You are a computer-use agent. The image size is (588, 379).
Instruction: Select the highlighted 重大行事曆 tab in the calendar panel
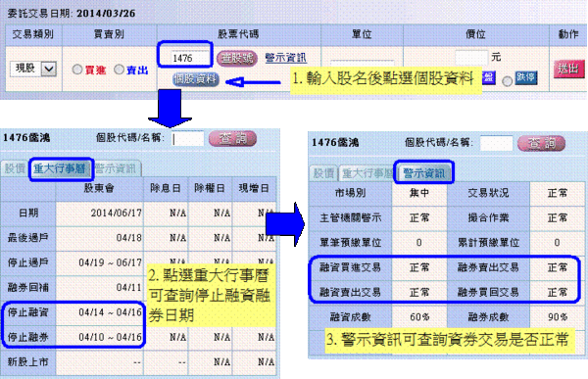pyautogui.click(x=60, y=168)
